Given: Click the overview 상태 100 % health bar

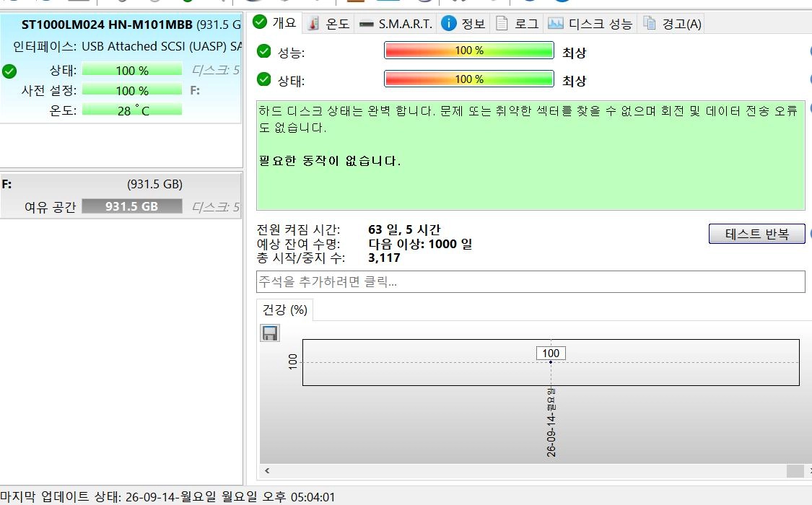Looking at the screenshot, I should click(x=469, y=79).
